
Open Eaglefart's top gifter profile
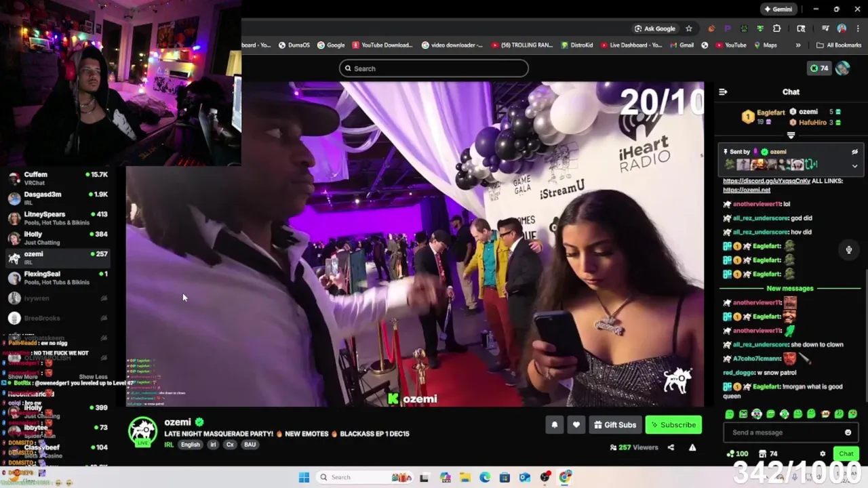coord(762,117)
